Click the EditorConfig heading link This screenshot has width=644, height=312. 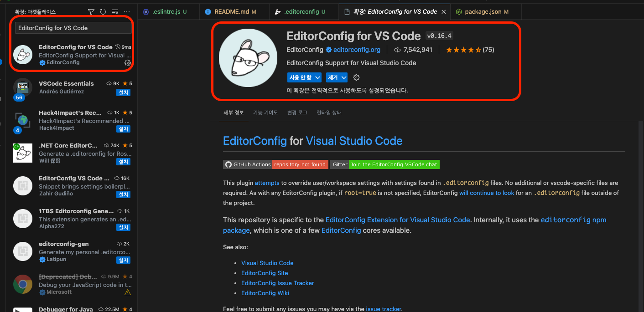tap(255, 141)
